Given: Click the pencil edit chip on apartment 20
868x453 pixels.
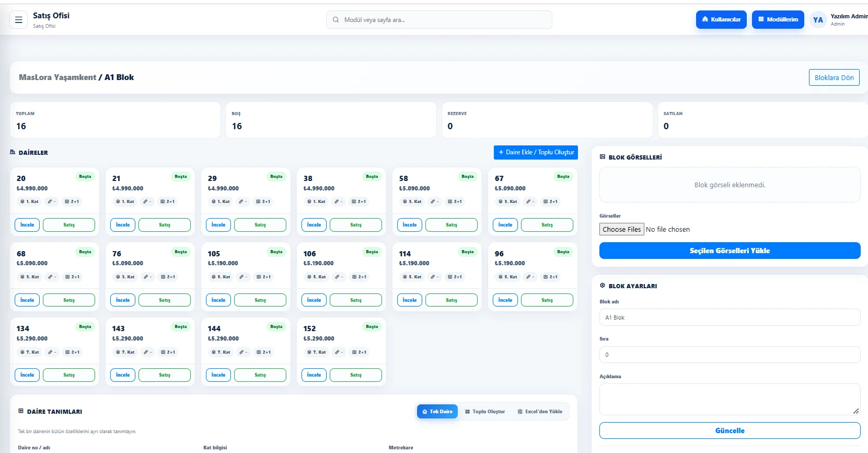Looking at the screenshot, I should pyautogui.click(x=51, y=201).
